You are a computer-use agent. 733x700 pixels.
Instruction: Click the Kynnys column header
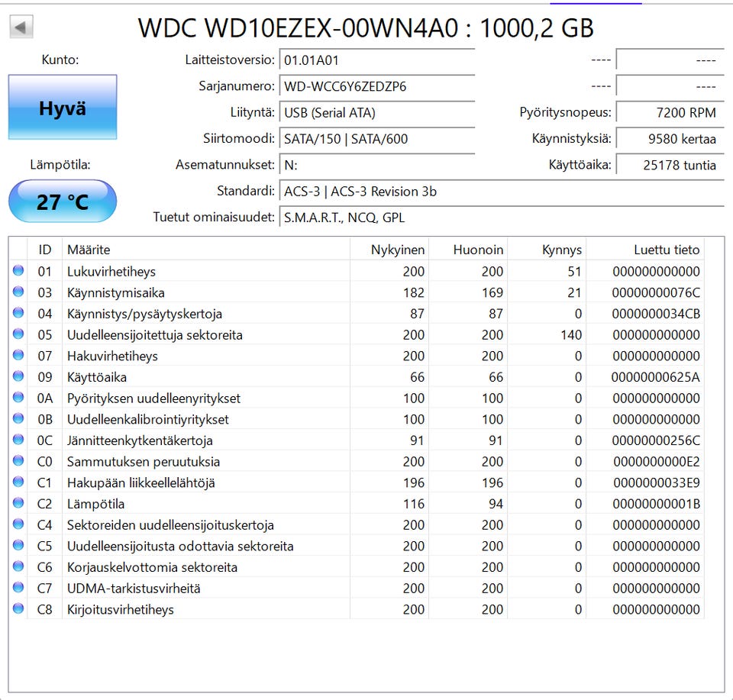click(x=547, y=250)
